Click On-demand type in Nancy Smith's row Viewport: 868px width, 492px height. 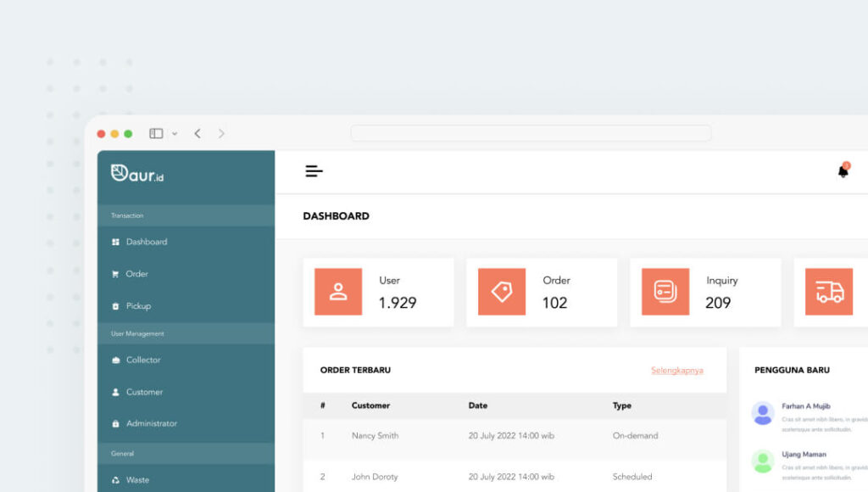tap(635, 436)
